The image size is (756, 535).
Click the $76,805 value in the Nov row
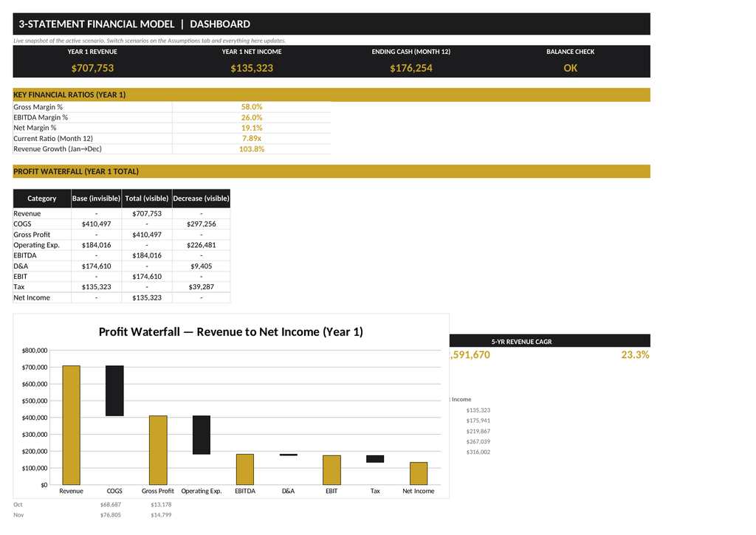click(111, 515)
